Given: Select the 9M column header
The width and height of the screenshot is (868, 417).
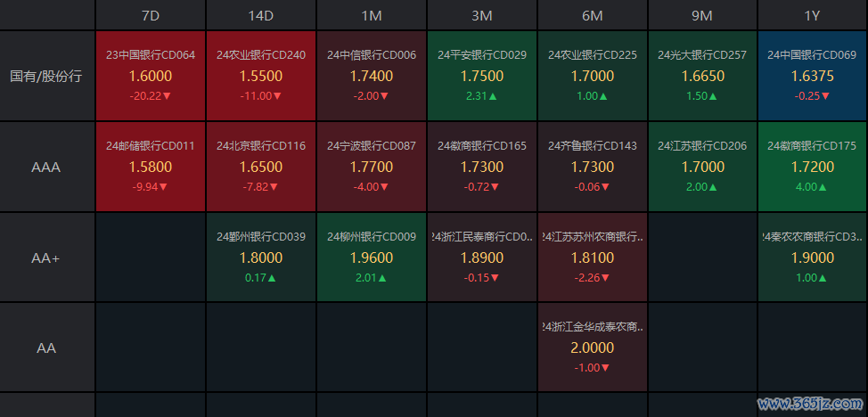Looking at the screenshot, I should click(702, 15).
